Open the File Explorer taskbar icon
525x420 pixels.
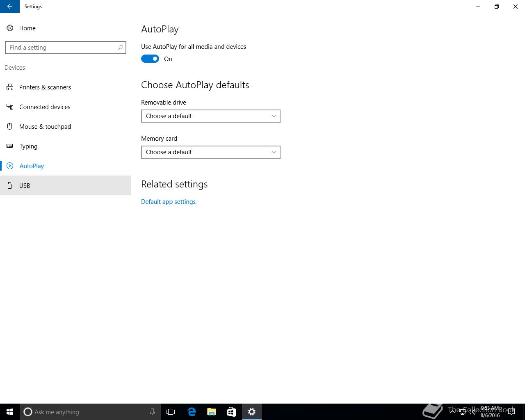click(212, 412)
